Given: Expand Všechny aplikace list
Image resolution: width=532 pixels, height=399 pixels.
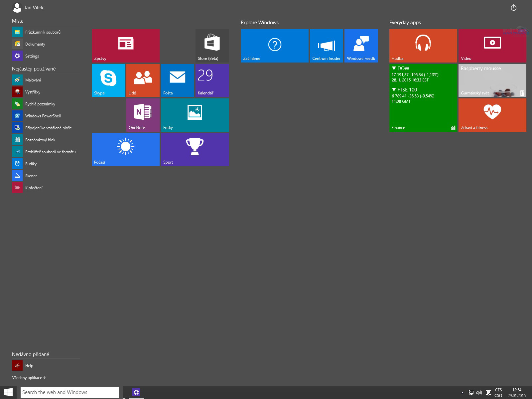Looking at the screenshot, I should pos(29,378).
